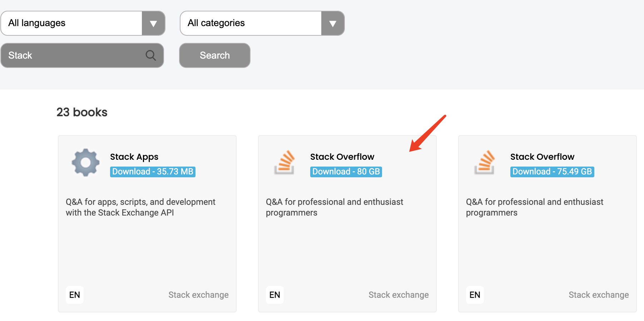Click EN language badge on 80 GB card
This screenshot has width=644, height=321.
[x=275, y=295]
